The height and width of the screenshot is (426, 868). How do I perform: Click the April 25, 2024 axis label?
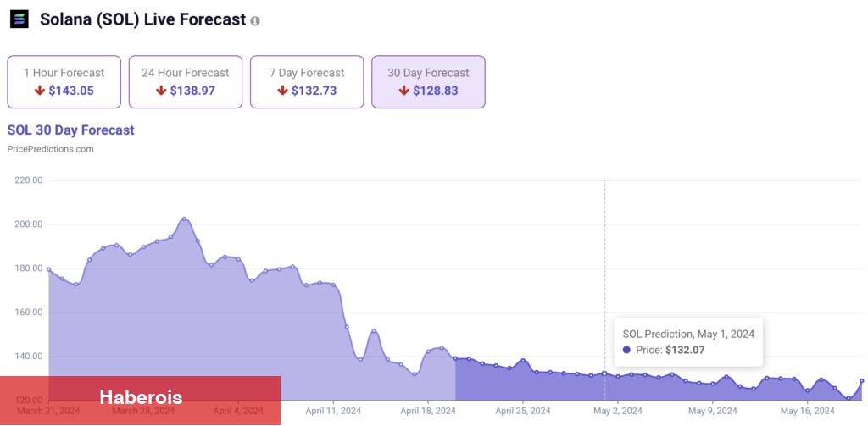(x=523, y=411)
